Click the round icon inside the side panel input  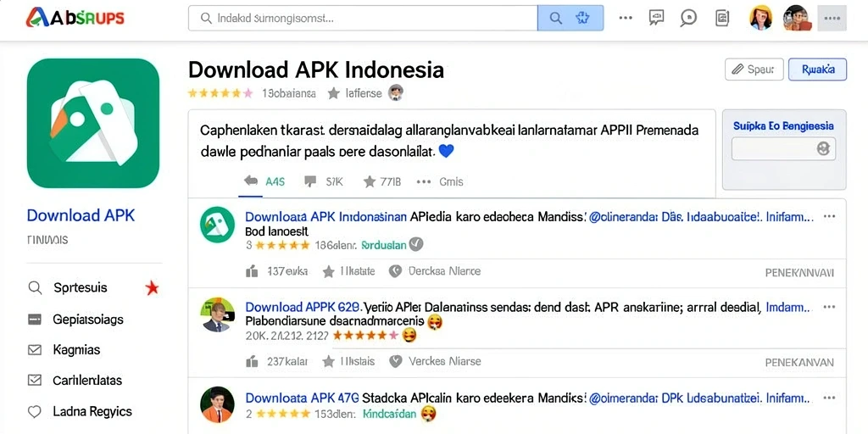(824, 148)
